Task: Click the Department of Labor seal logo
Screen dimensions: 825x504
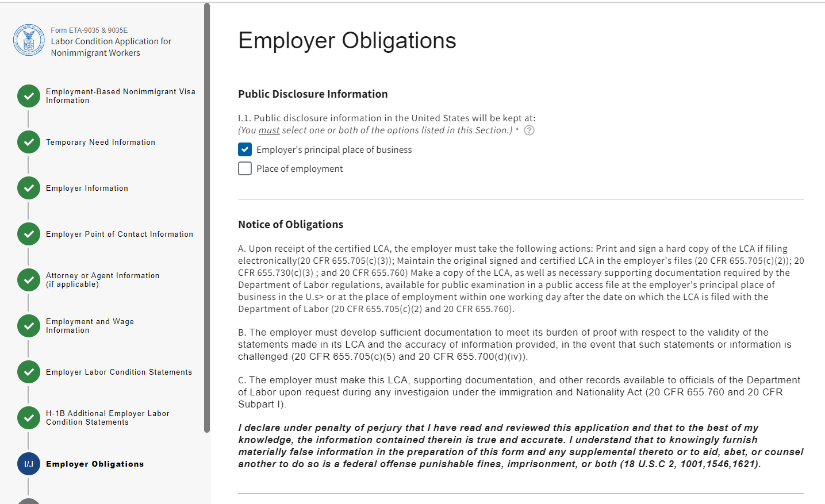Action: point(29,40)
